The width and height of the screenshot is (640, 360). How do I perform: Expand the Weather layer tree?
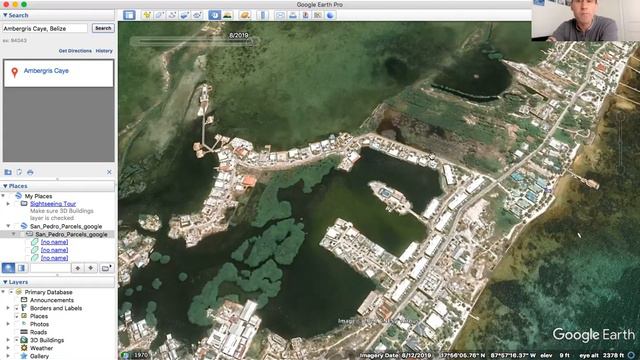tap(8, 348)
